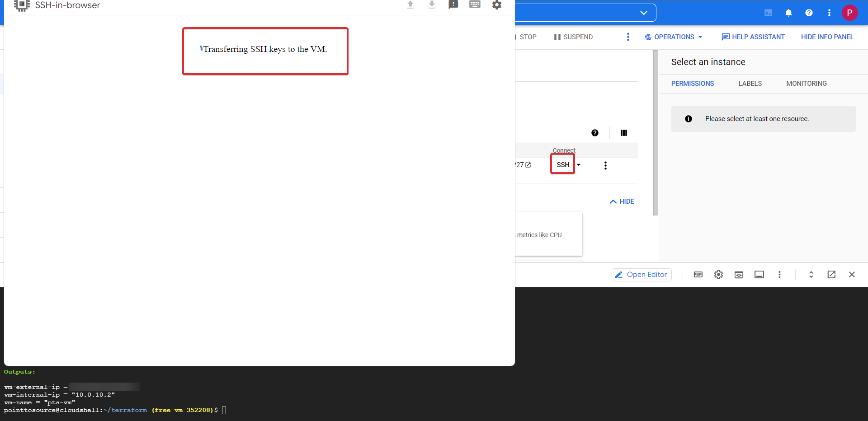
Task: Expand the OPERATIONS dropdown
Action: 674,37
